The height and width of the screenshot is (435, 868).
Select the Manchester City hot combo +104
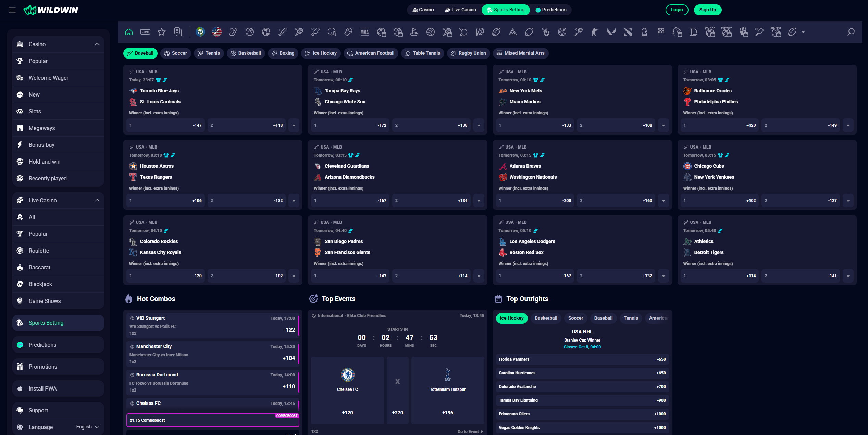coord(213,354)
